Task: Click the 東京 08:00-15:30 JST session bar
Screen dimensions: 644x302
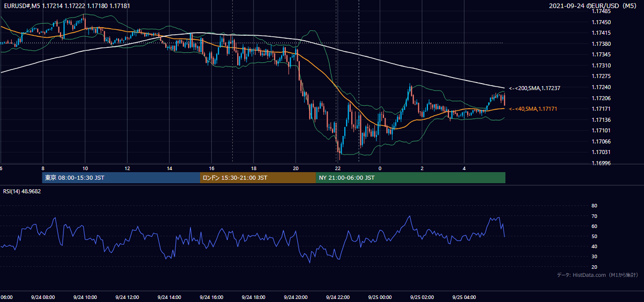Action: (x=121, y=178)
